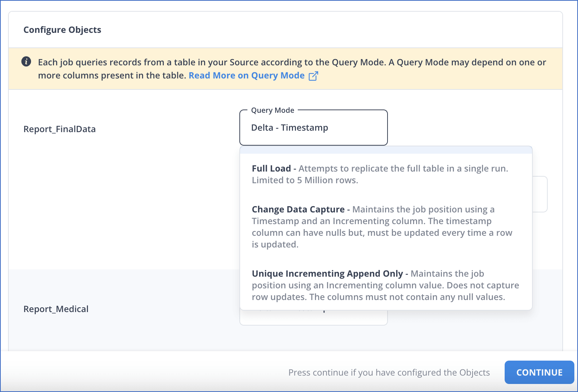Click the external link icon after Query Mode
Image resolution: width=578 pixels, height=392 pixels.
point(313,76)
